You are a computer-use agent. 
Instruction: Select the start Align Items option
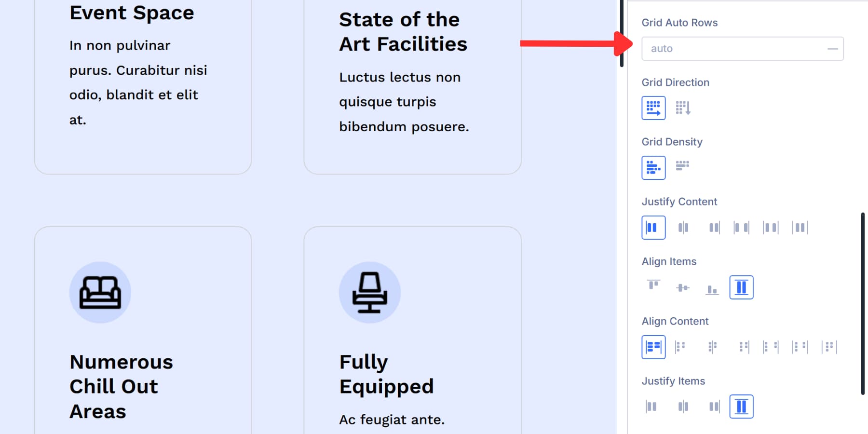653,287
